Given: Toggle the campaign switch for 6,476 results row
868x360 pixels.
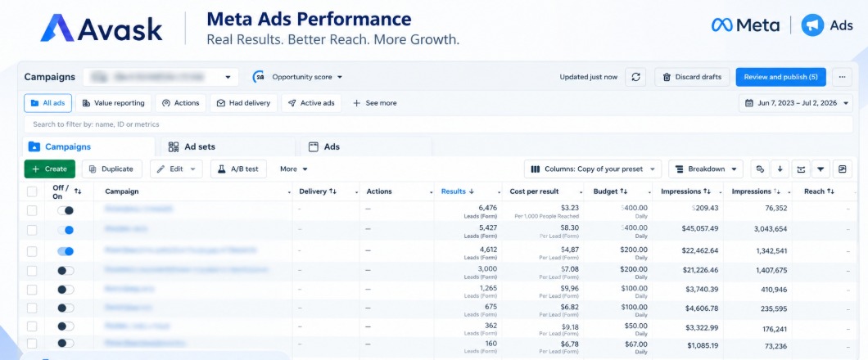Looking at the screenshot, I should pyautogui.click(x=66, y=211).
